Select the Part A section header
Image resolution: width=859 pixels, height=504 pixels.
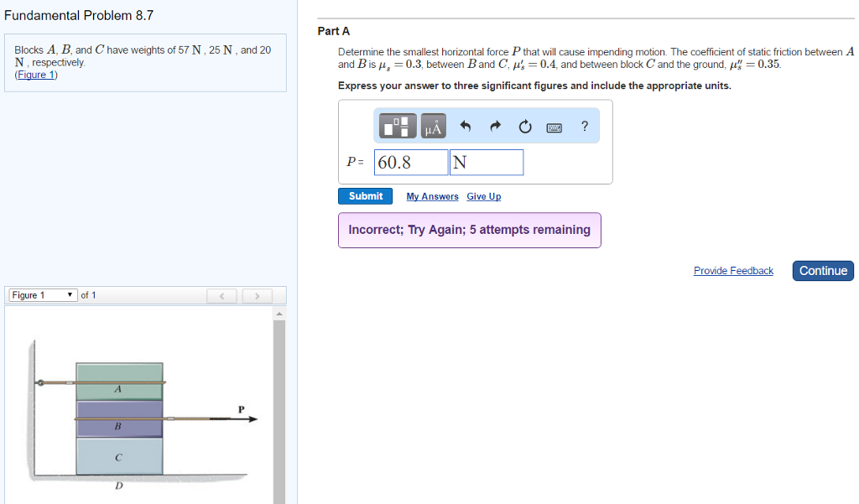[x=332, y=30]
